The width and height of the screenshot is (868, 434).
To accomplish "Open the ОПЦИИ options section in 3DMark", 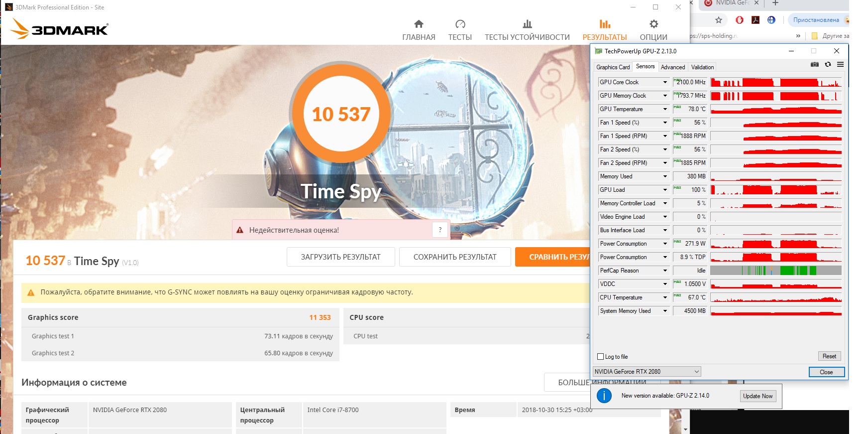I will pyautogui.click(x=653, y=30).
